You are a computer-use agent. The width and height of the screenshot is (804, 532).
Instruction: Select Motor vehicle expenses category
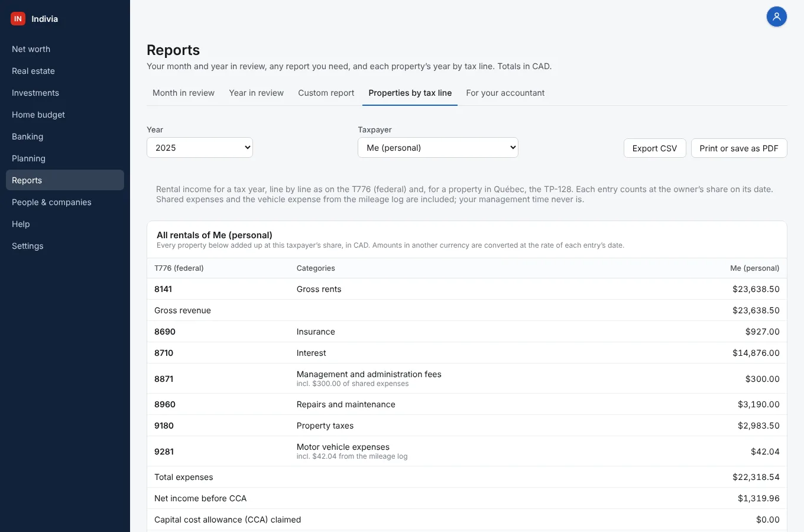[343, 447]
